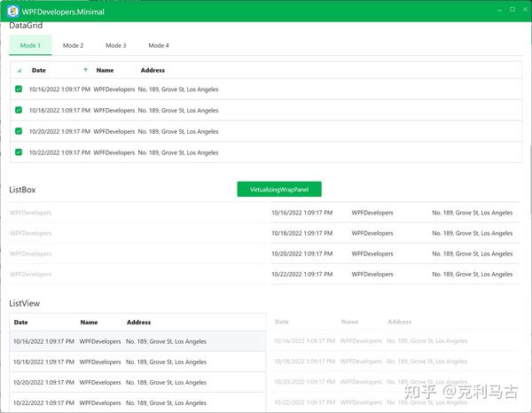This screenshot has height=413, width=532.
Task: Select the enabled ListView row dated 10/20/2022
Action: (137, 382)
